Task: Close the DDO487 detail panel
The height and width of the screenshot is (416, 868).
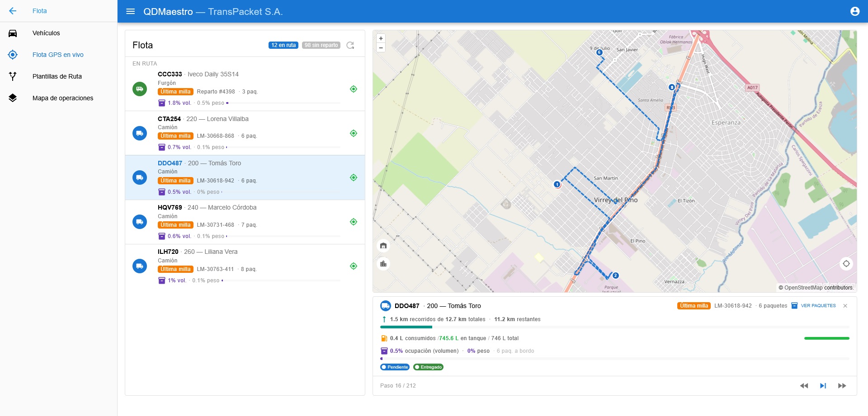Action: (845, 306)
